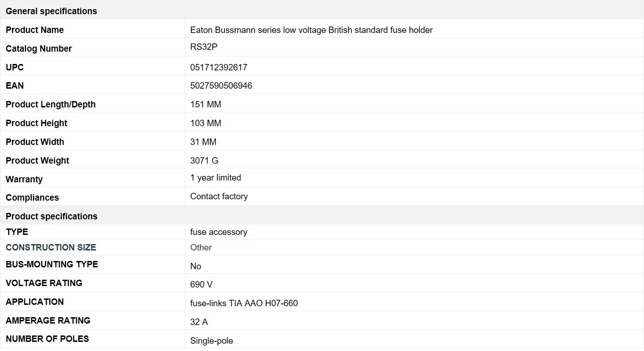
Task: Click the Product Weight label
Action: (38, 160)
